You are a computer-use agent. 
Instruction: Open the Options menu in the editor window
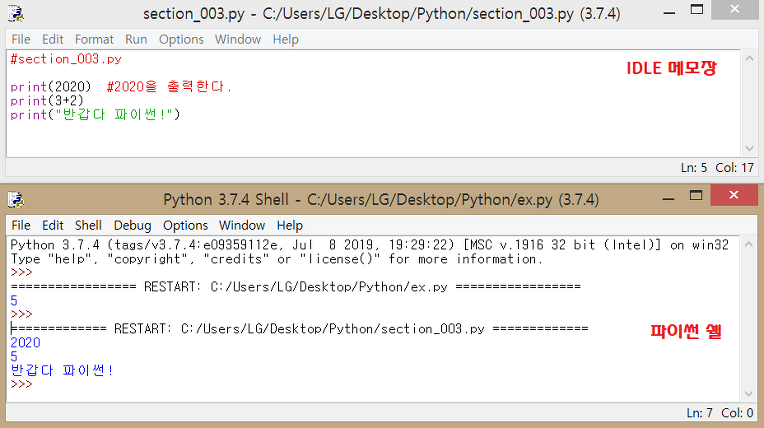click(181, 39)
